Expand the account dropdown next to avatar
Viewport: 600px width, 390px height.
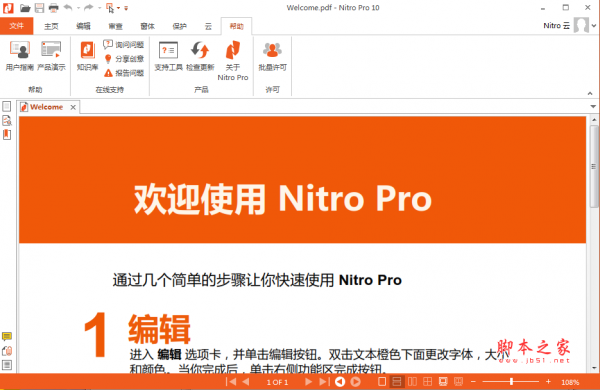[x=594, y=26]
